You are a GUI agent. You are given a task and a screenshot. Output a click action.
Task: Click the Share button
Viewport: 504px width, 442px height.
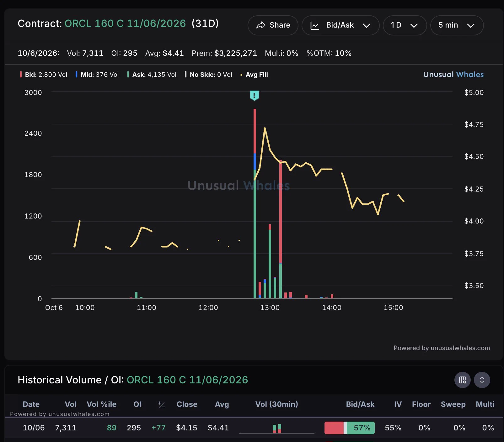coord(273,25)
